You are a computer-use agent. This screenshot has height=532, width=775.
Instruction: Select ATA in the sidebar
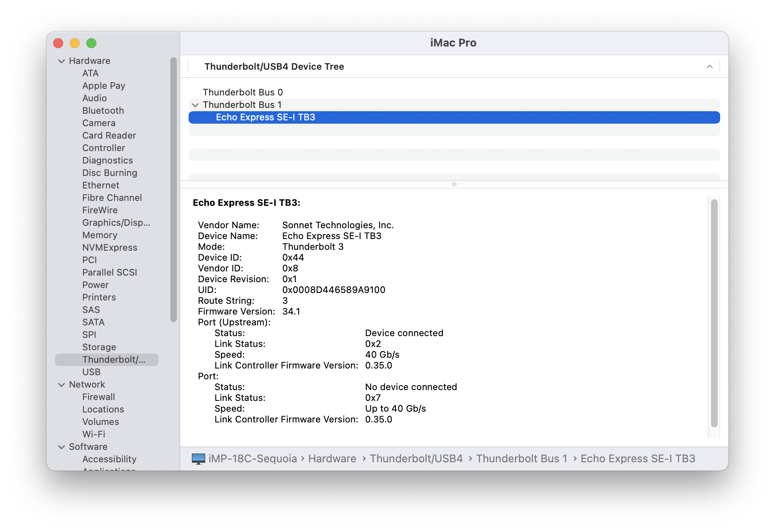click(x=90, y=73)
